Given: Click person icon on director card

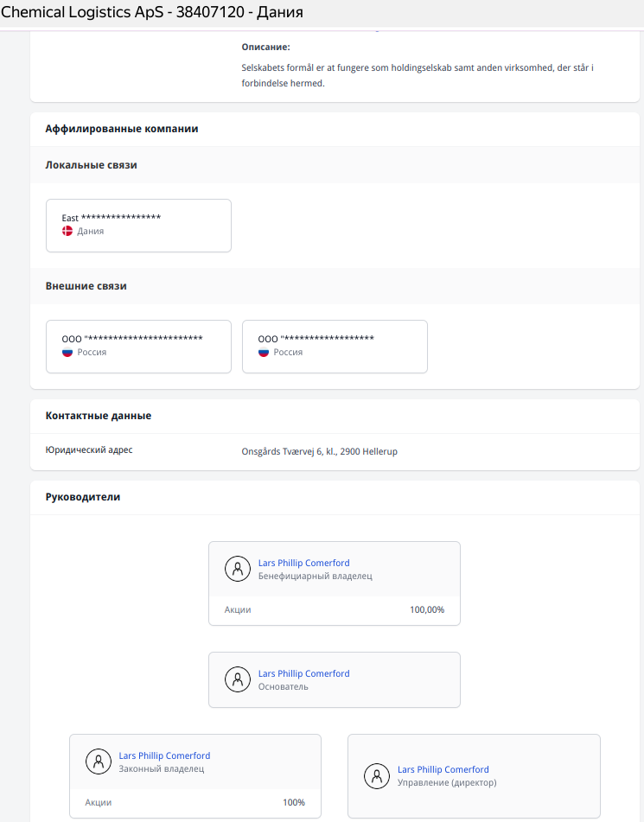Looking at the screenshot, I should (377, 776).
